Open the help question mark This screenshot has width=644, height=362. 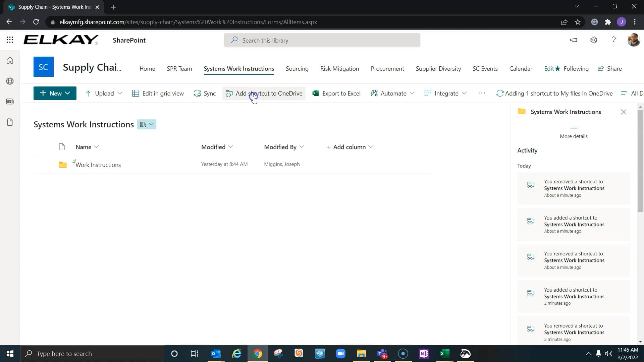tap(613, 40)
